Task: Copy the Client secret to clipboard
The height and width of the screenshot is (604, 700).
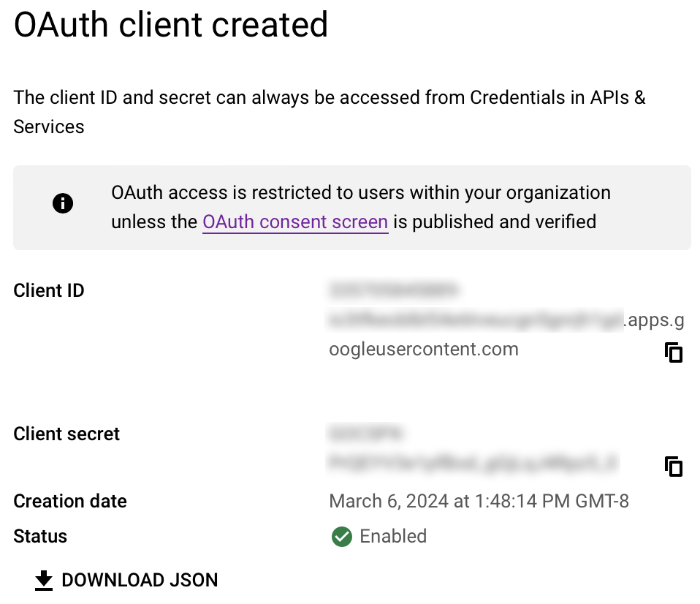Action: 673,466
